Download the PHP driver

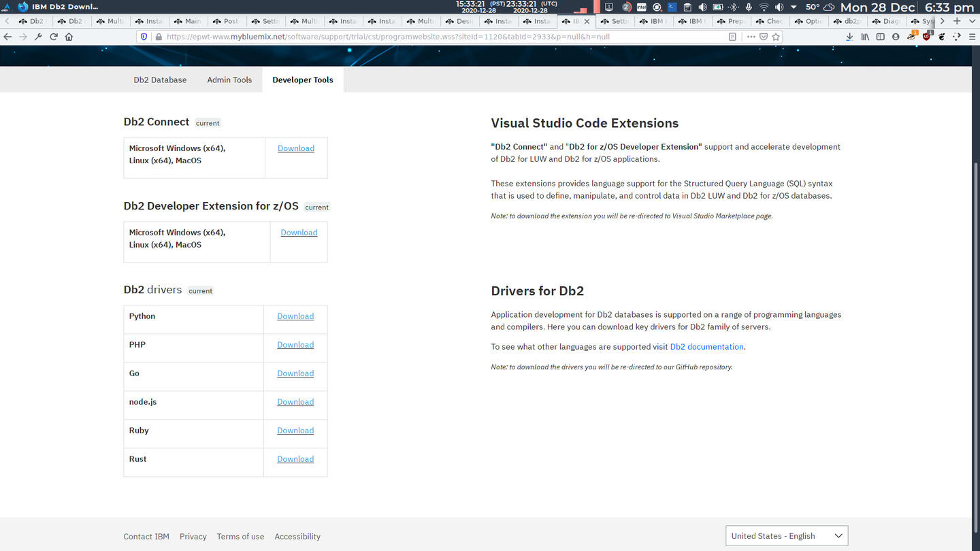295,345
